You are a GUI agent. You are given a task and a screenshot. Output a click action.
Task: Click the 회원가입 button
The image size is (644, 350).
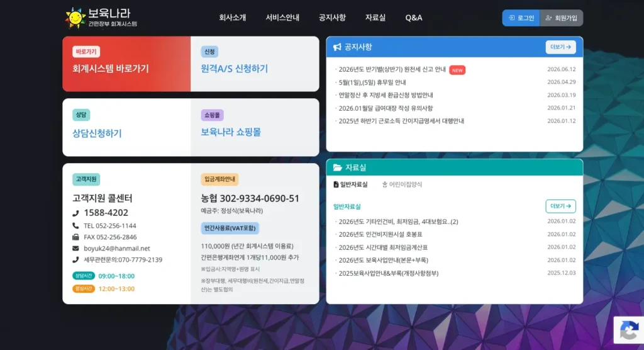coord(562,18)
